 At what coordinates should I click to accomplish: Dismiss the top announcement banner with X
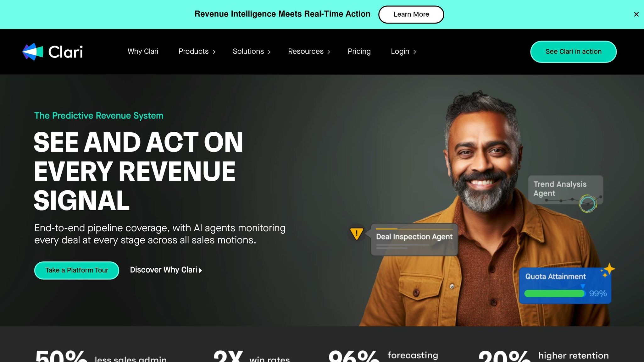(x=636, y=14)
